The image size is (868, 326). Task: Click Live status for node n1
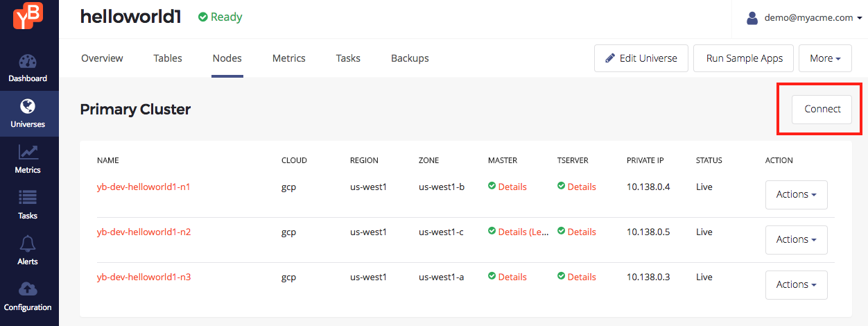(704, 187)
